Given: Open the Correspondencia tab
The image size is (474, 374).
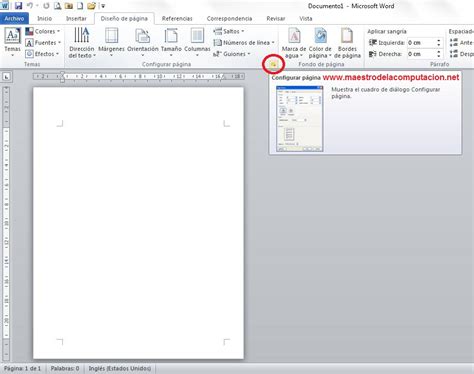Looking at the screenshot, I should (229, 18).
